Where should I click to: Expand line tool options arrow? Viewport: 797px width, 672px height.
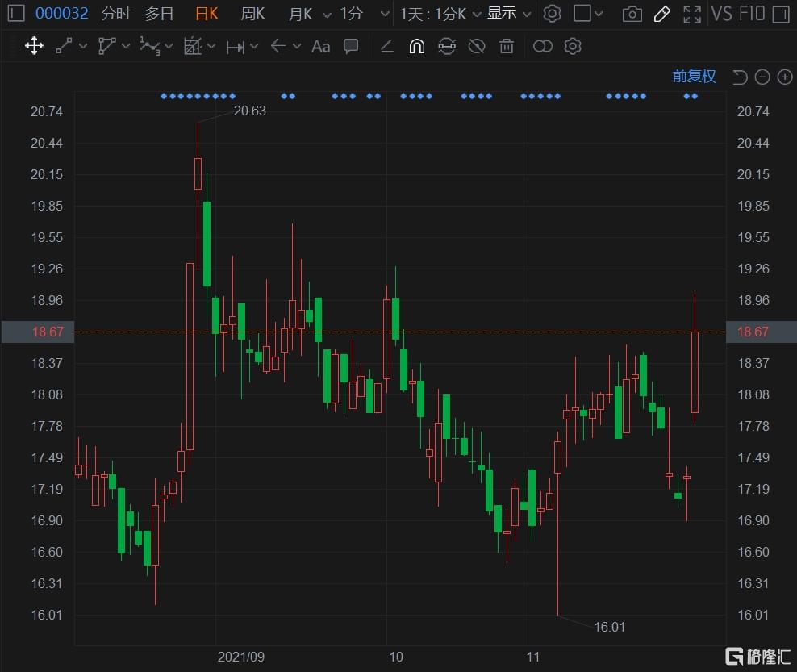[83, 46]
